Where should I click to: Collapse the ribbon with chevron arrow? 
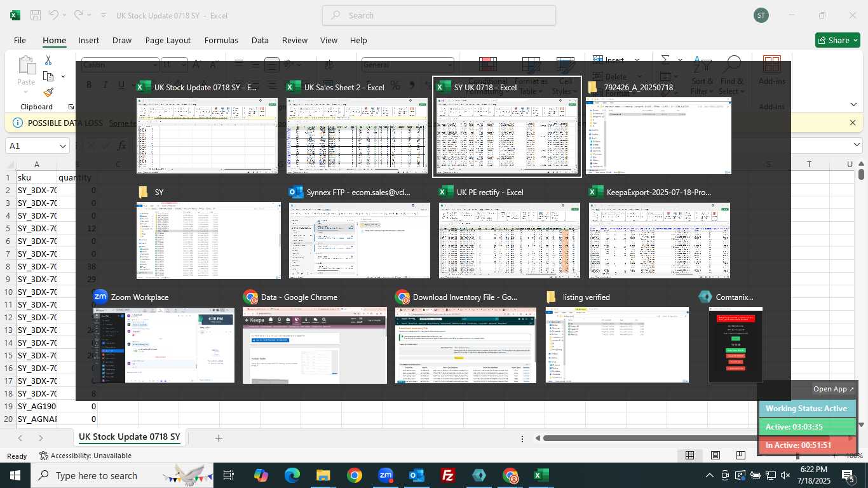coord(854,104)
